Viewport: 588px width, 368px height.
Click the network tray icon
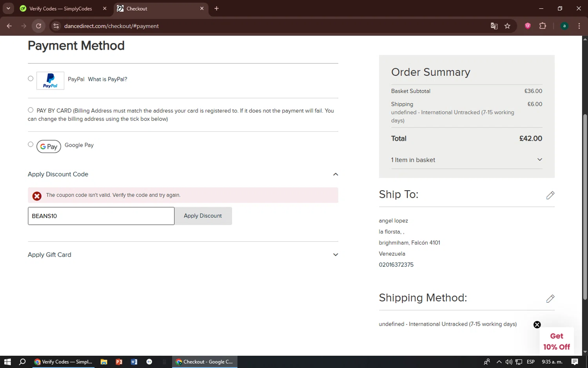coord(519,362)
